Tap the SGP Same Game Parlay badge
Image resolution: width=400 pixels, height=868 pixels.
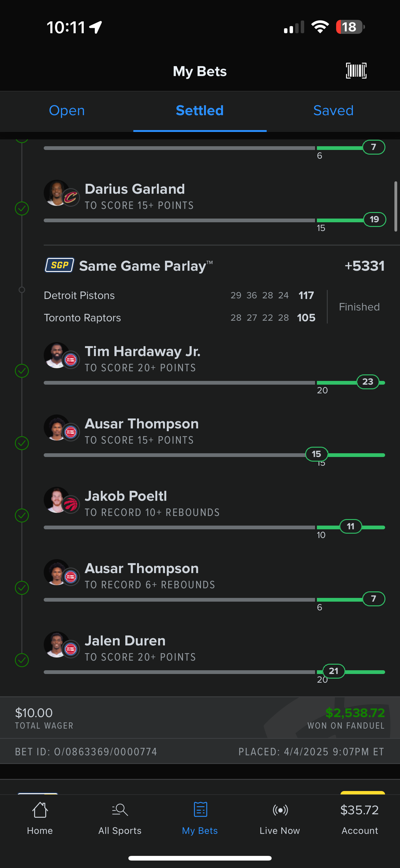[60, 265]
